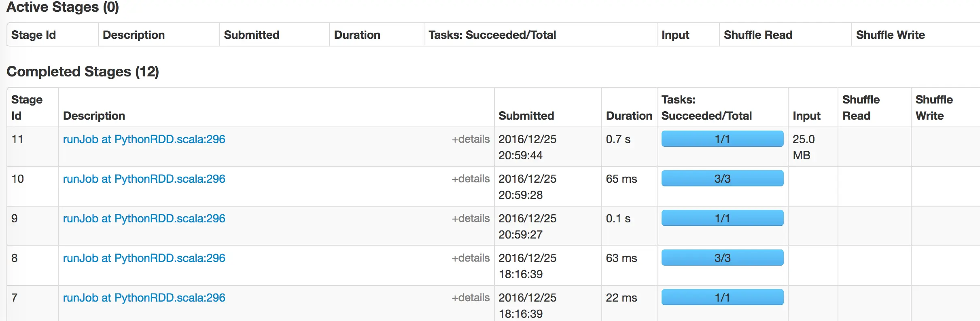Open the Stage 7 runJob link

(x=144, y=298)
